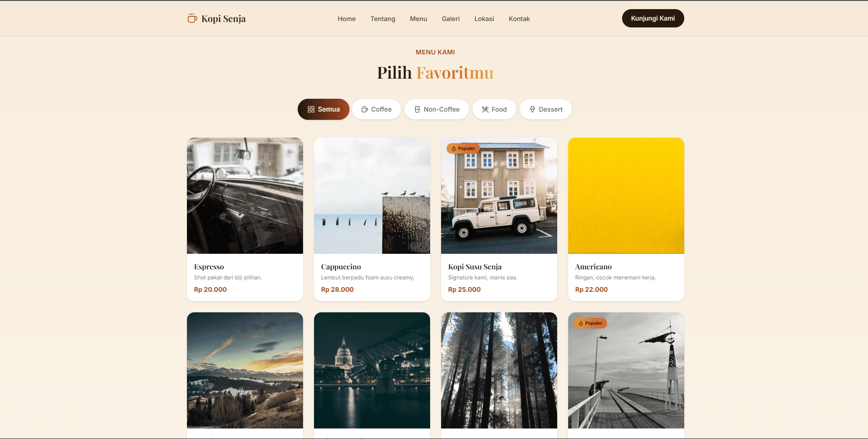Switch to the Food category
This screenshot has height=439, width=868.
494,109
